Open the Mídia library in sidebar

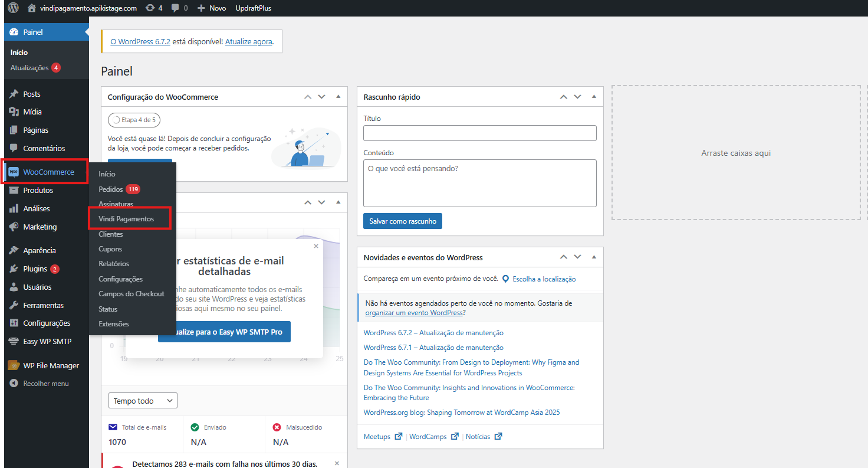[x=32, y=112]
